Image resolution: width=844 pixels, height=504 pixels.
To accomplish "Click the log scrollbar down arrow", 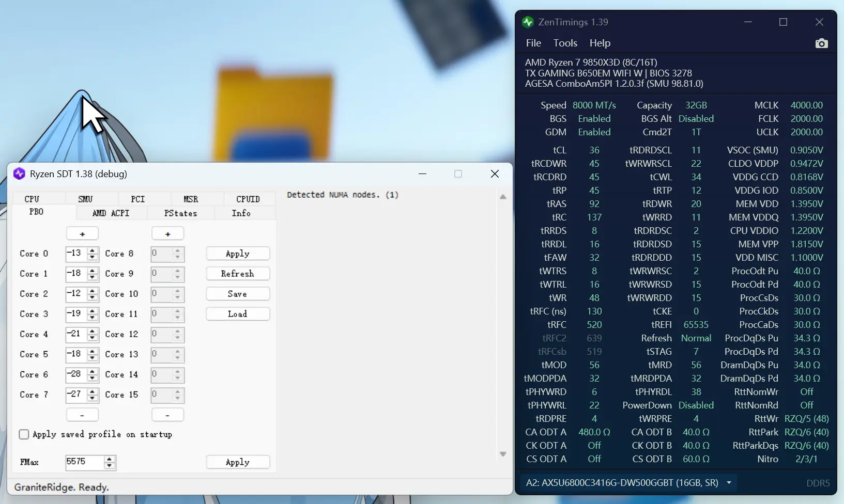I will 503,454.
